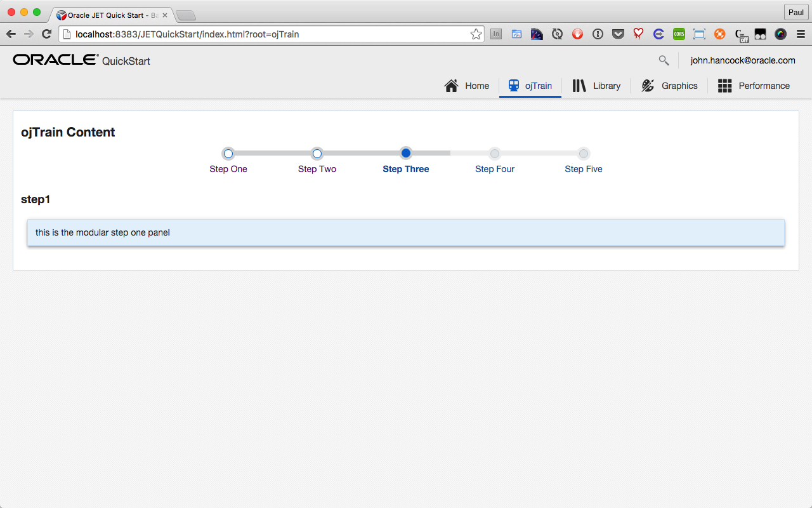This screenshot has width=812, height=508.
Task: Select the Step One circle on train
Action: 228,153
